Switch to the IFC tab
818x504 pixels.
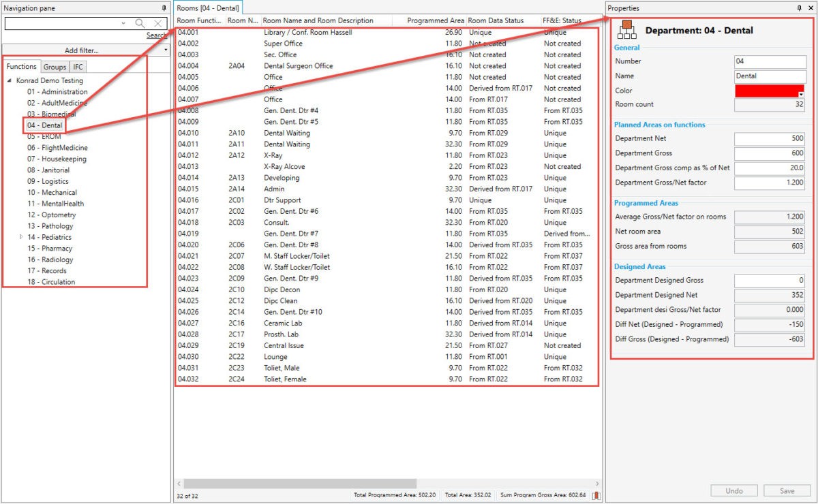[77, 66]
